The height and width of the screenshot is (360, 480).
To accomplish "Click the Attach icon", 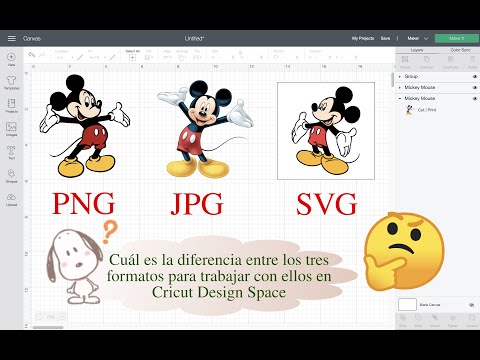I will tap(435, 318).
